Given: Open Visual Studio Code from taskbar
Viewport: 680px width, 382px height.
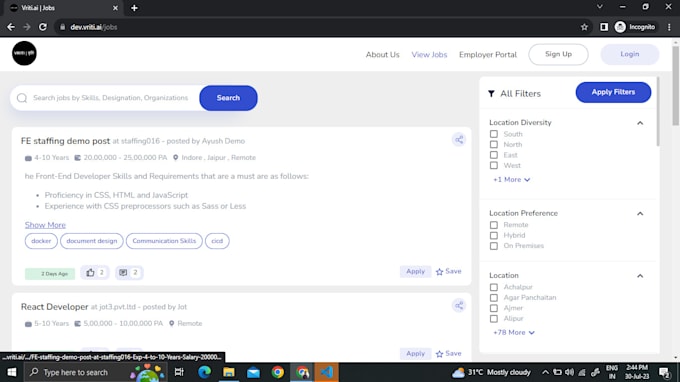Looking at the screenshot, I should coord(327,372).
